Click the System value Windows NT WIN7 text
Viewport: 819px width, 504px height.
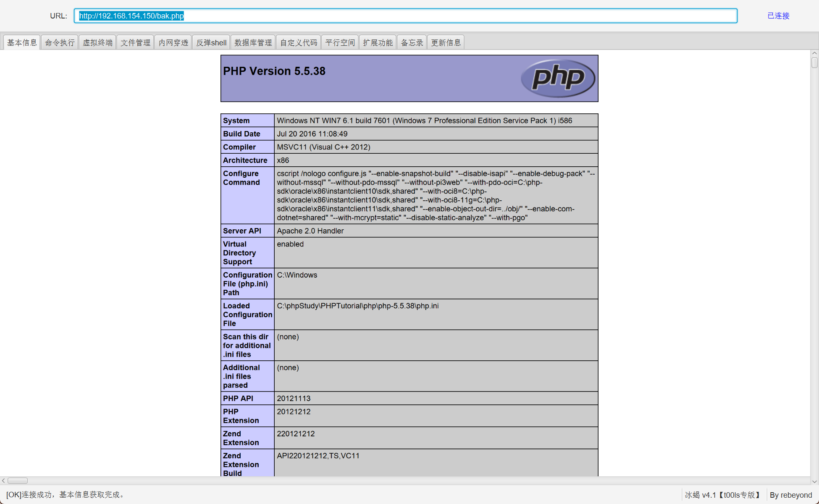click(x=425, y=121)
